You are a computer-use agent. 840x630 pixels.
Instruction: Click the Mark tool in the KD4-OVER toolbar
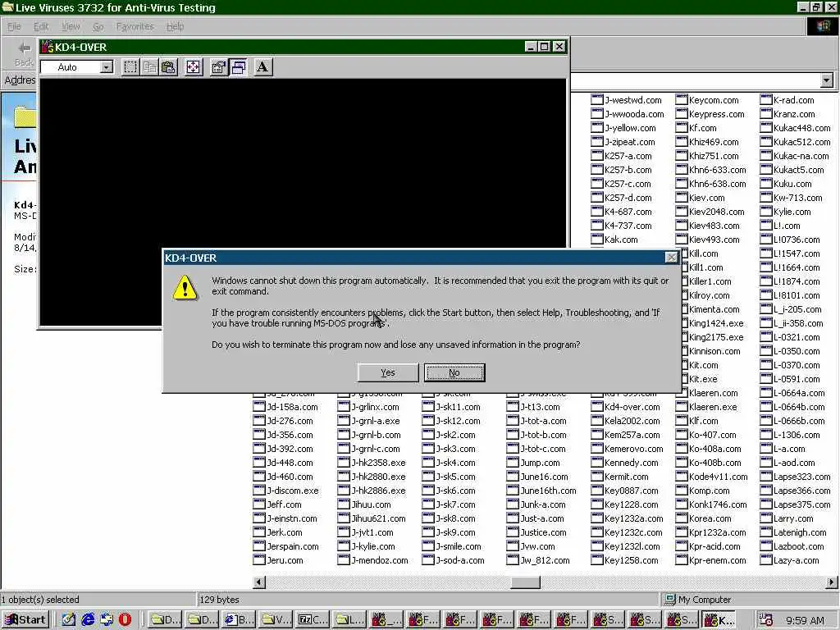pos(130,67)
